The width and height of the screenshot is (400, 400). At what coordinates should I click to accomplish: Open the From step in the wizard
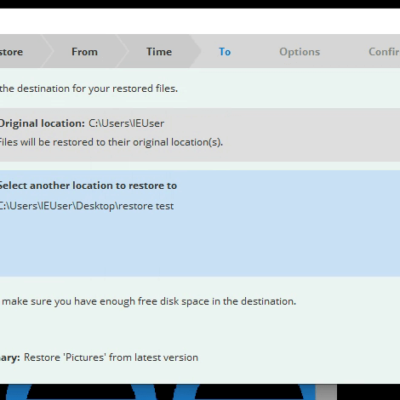pyautogui.click(x=85, y=52)
